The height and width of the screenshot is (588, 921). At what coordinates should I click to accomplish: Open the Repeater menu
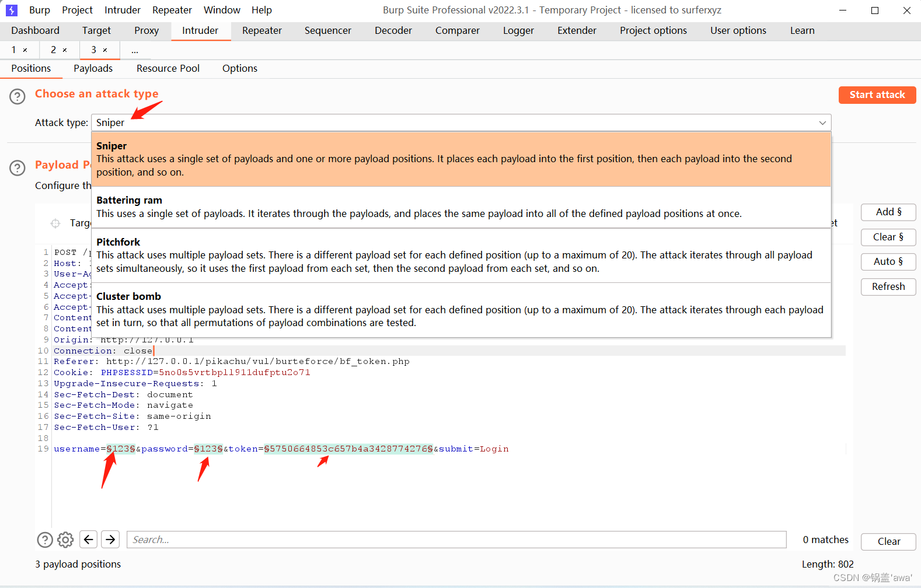(x=172, y=10)
